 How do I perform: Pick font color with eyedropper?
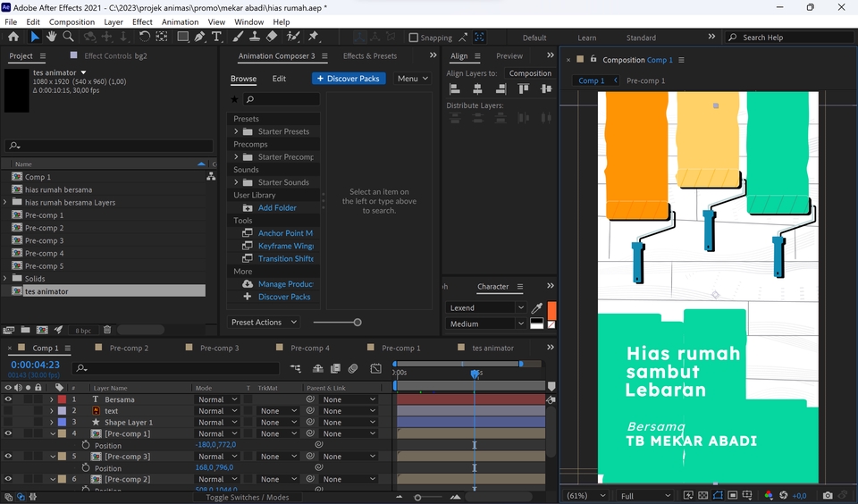[537, 308]
